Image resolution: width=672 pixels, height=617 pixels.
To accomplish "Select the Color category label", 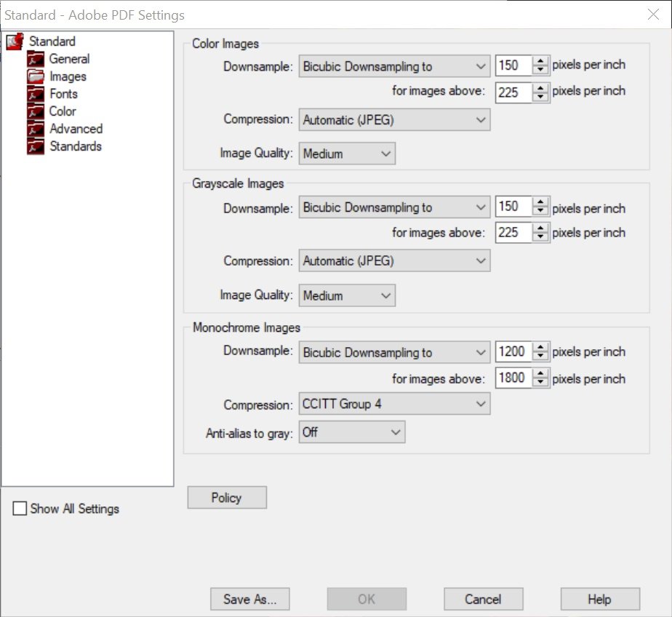I will [63, 111].
